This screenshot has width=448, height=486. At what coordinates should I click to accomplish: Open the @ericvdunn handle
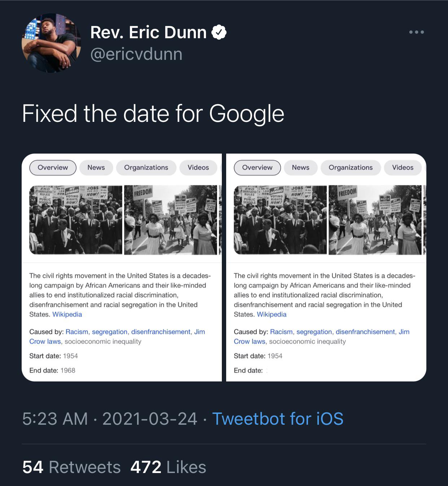[x=136, y=54]
